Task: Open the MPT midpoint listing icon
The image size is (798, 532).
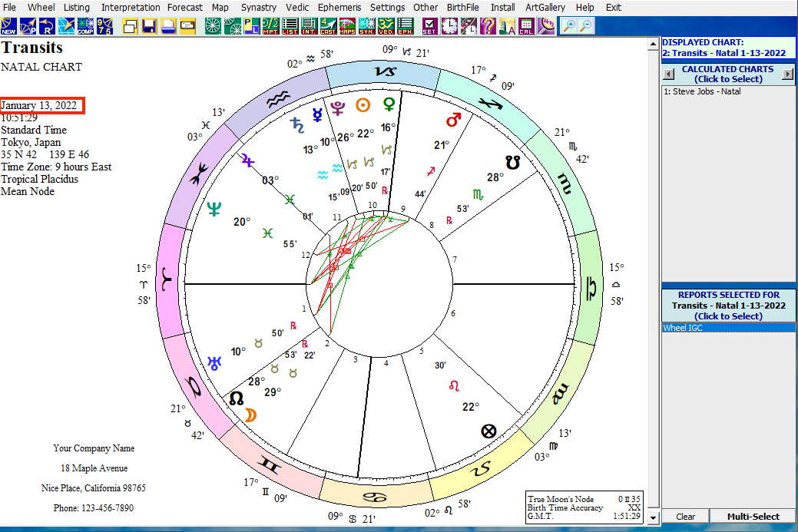Action: (x=271, y=26)
